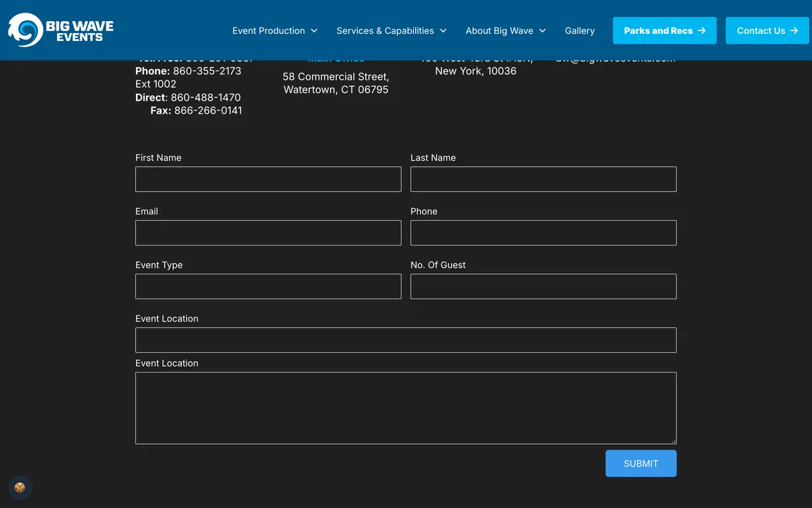Click the Ext 1002 text
This screenshot has height=508, width=812.
[x=155, y=84]
